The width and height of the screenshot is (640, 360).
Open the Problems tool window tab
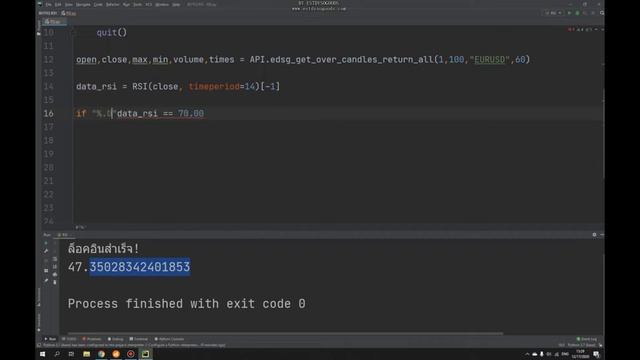point(92,339)
